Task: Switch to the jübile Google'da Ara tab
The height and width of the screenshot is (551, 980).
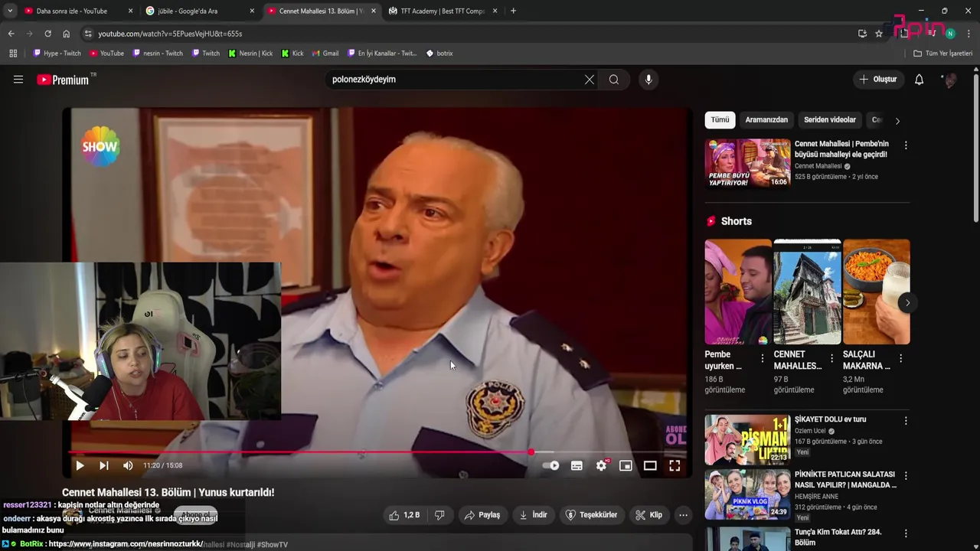Action: pos(198,11)
